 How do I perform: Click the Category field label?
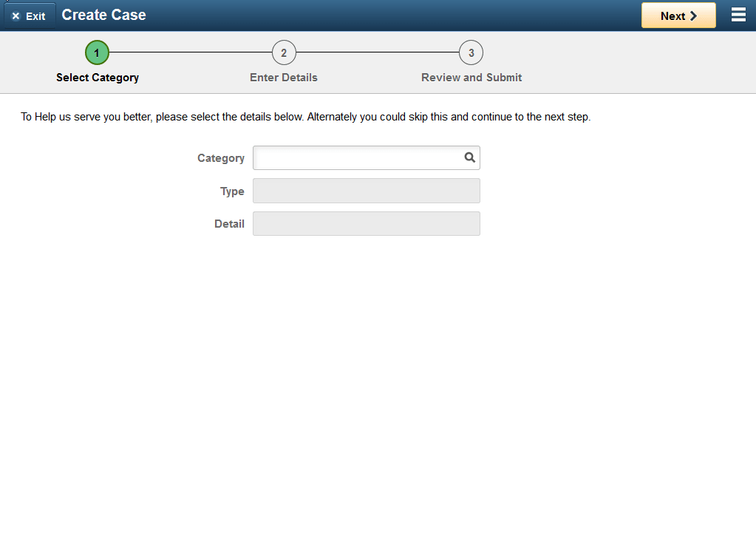coord(221,158)
